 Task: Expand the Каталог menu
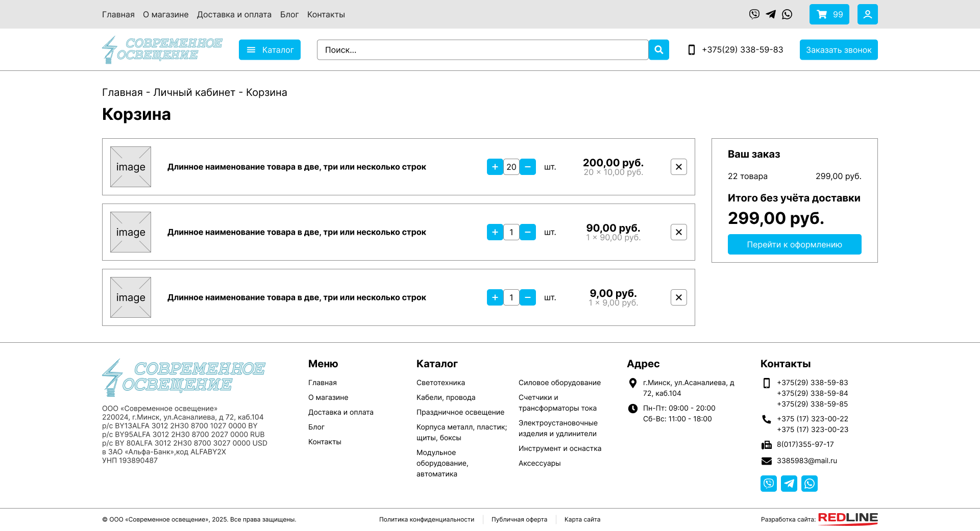pos(269,50)
